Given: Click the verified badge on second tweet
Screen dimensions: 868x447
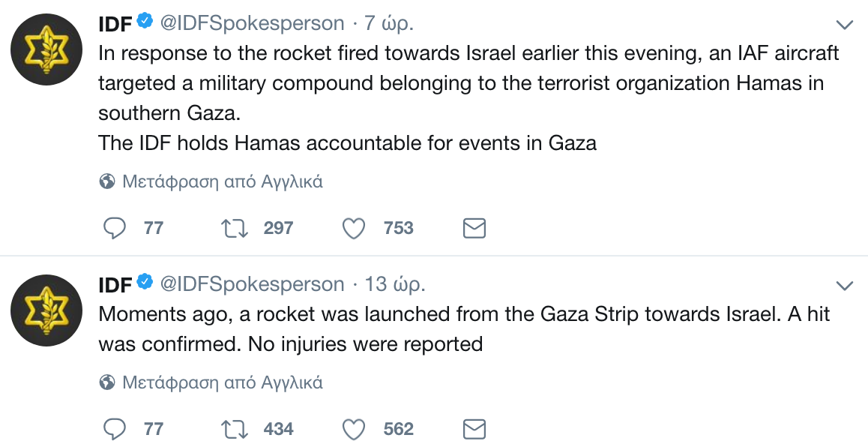Looking at the screenshot, I should [145, 283].
